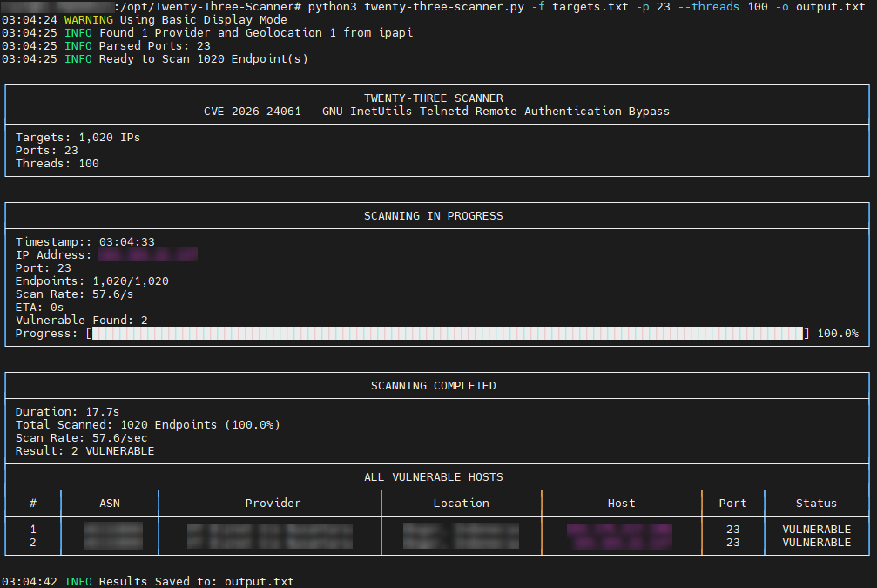
Task: Click the 'TWENTY-THREE SCANNER' banner title
Action: pyautogui.click(x=434, y=98)
